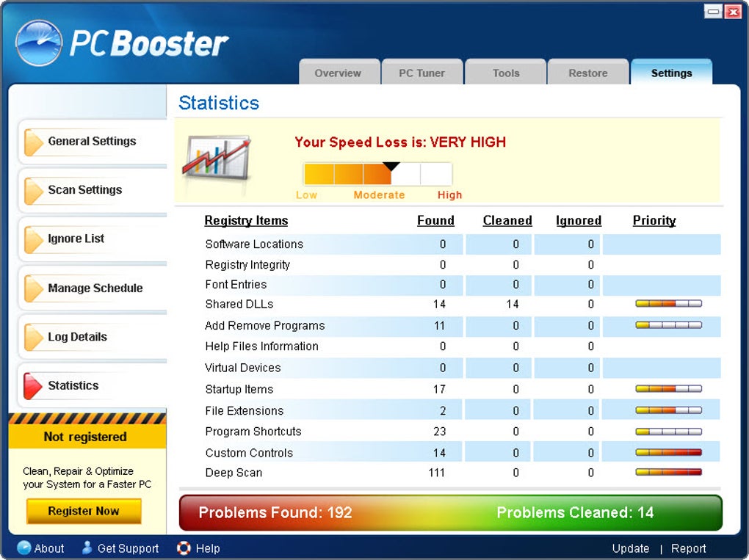Select the Tools tab
Screen dimensions: 749x560
click(x=505, y=73)
